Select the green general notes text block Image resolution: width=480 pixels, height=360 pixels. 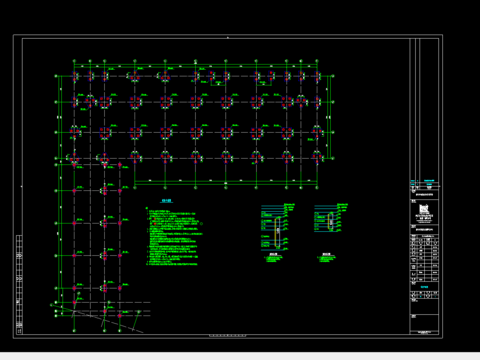(x=174, y=237)
